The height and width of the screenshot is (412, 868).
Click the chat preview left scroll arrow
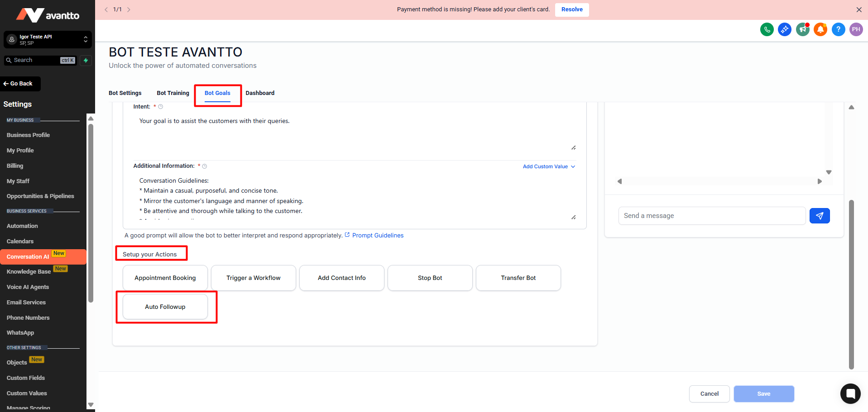[x=619, y=181]
